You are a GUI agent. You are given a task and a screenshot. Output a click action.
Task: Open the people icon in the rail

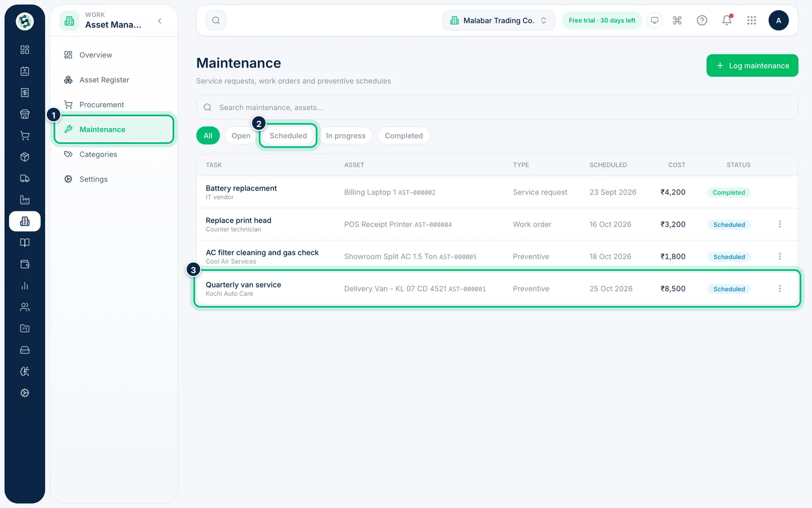pyautogui.click(x=24, y=307)
